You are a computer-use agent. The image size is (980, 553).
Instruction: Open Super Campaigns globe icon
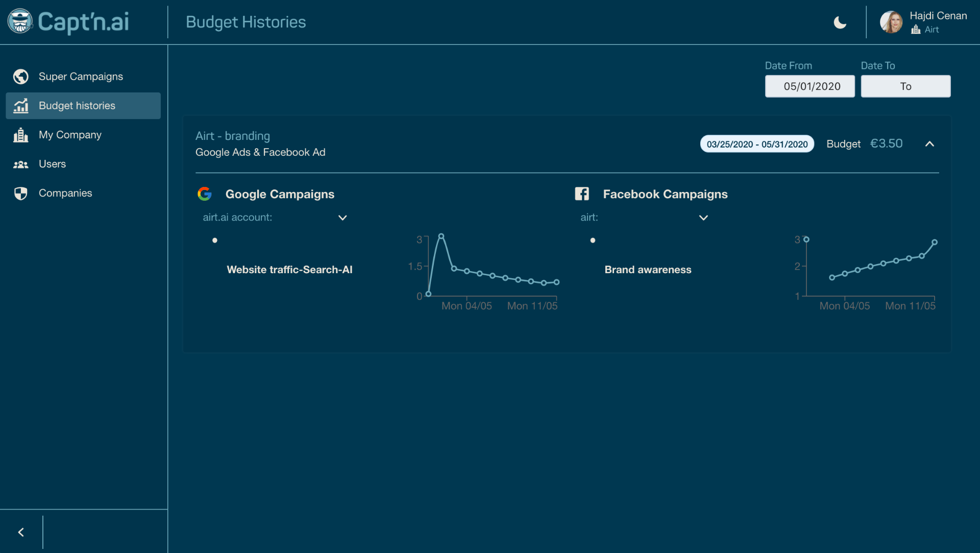click(x=21, y=77)
